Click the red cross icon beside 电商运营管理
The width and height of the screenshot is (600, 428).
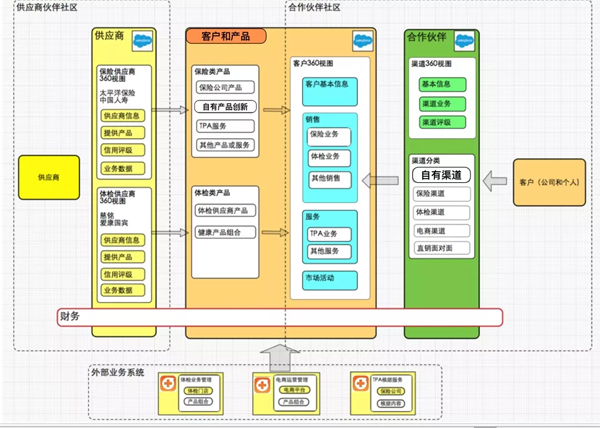pyautogui.click(x=262, y=383)
